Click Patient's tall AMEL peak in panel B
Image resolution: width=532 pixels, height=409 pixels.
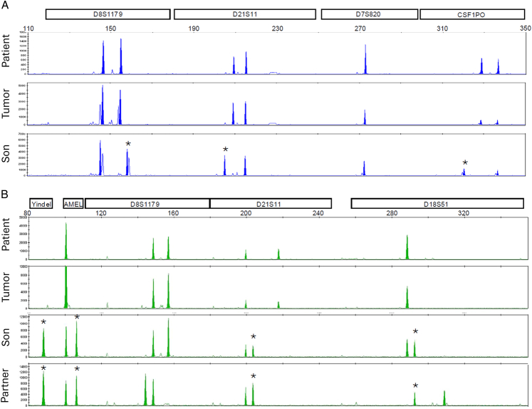pyautogui.click(x=66, y=241)
